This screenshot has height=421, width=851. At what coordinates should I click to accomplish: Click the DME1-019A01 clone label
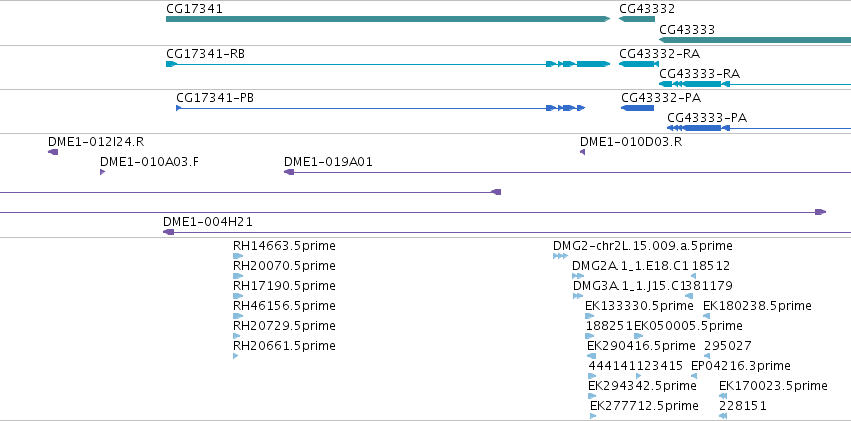[328, 162]
